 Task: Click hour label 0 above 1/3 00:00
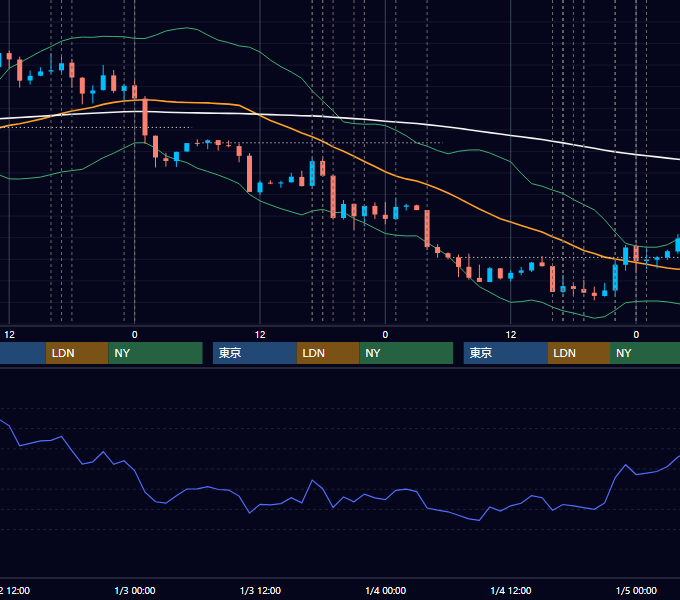134,335
